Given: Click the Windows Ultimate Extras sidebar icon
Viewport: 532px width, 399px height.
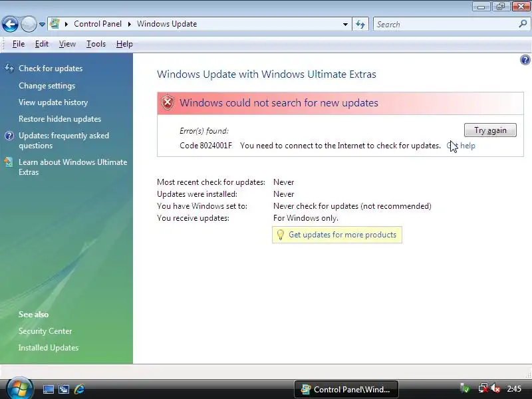Looking at the screenshot, I should (x=9, y=162).
